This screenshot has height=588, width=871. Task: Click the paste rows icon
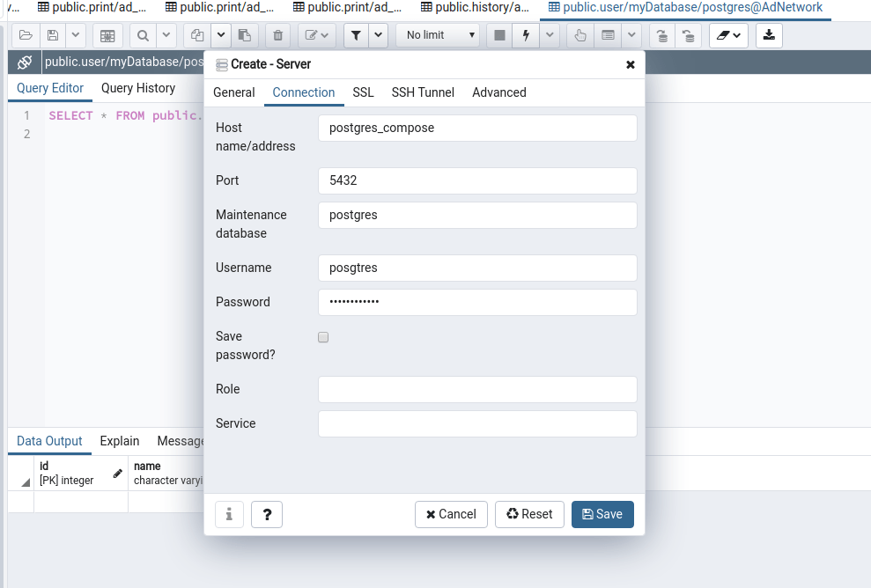pyautogui.click(x=245, y=35)
